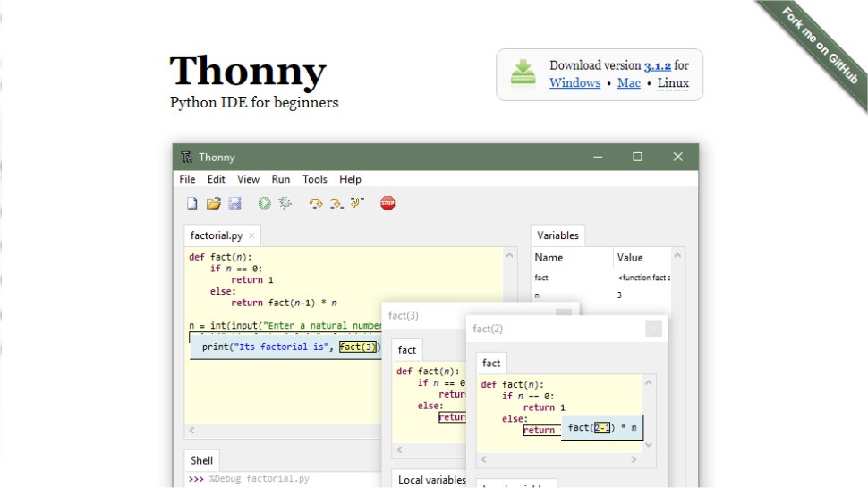Click the green download arrow icon
The image size is (868, 488).
click(523, 73)
